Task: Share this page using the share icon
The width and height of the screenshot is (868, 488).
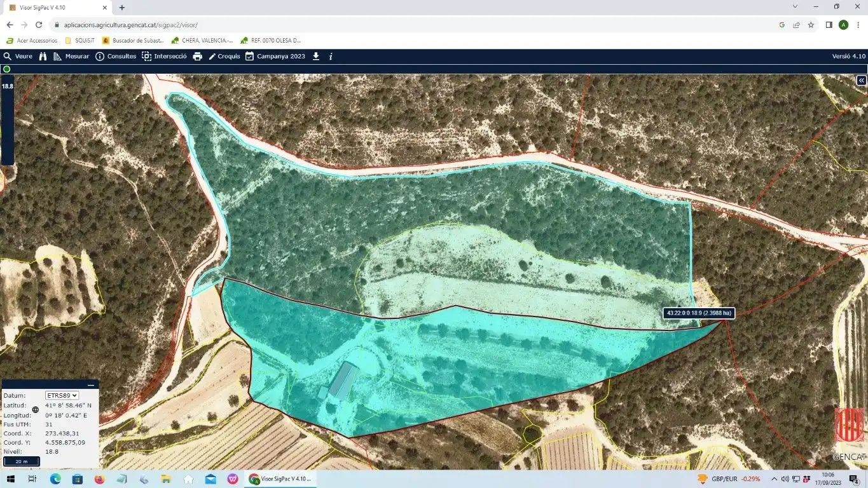Action: (796, 25)
